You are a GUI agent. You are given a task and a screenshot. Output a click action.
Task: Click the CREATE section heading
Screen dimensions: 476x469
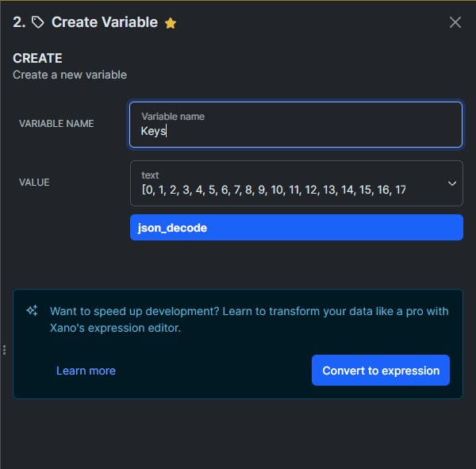(37, 58)
